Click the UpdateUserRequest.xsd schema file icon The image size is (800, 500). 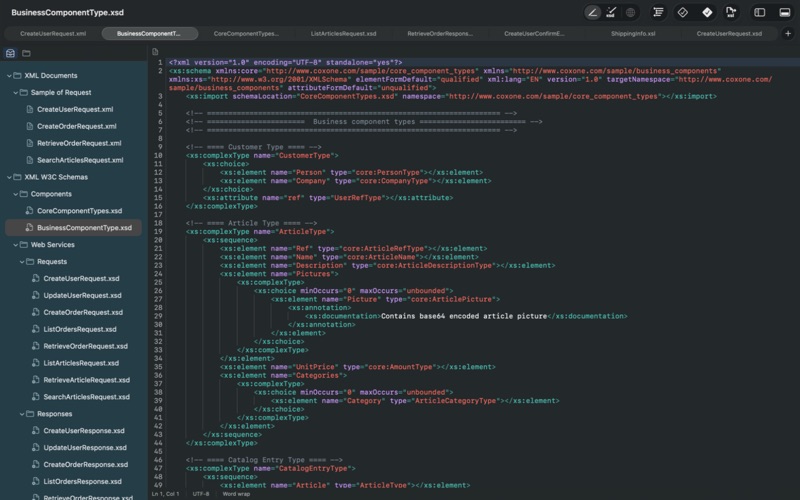pos(36,295)
